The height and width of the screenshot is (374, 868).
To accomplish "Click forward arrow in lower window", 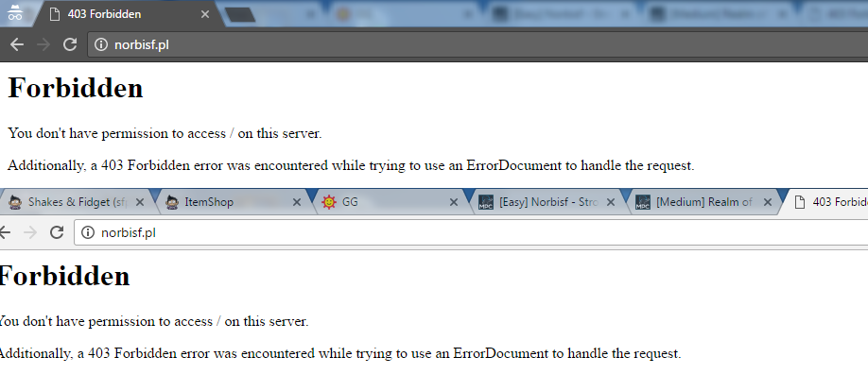I will 30,232.
